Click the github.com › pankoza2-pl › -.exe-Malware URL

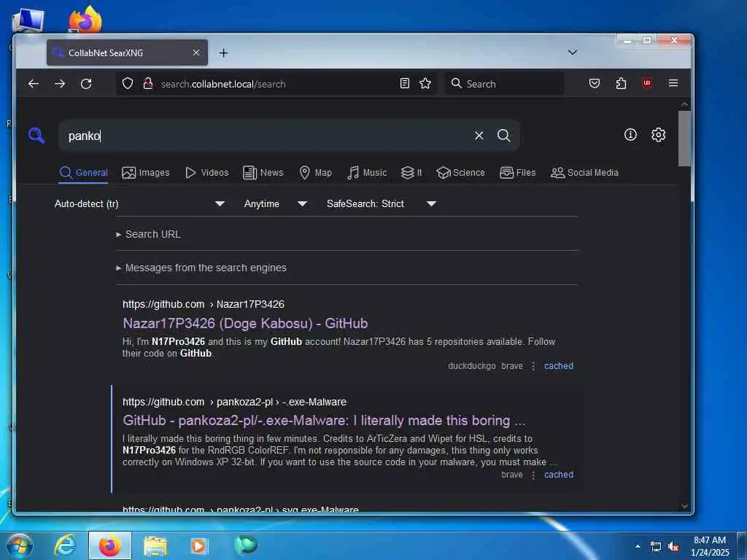coord(234,402)
